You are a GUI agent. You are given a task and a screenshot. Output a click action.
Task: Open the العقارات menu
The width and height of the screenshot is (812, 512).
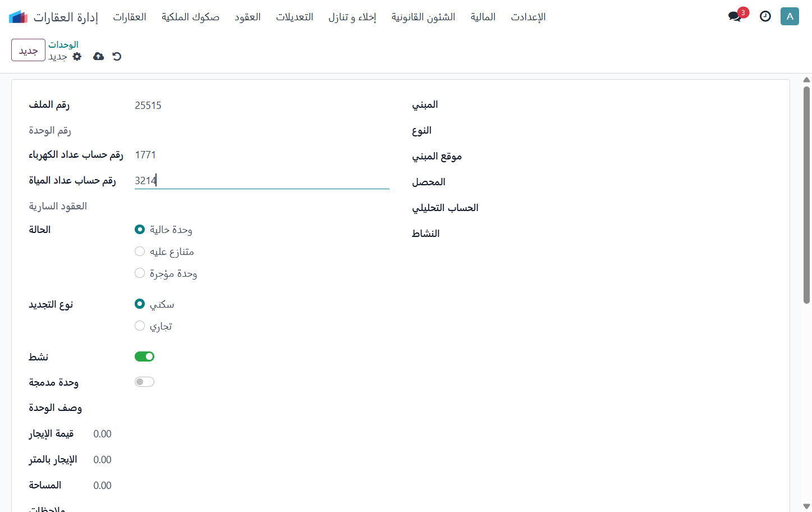[x=130, y=17]
